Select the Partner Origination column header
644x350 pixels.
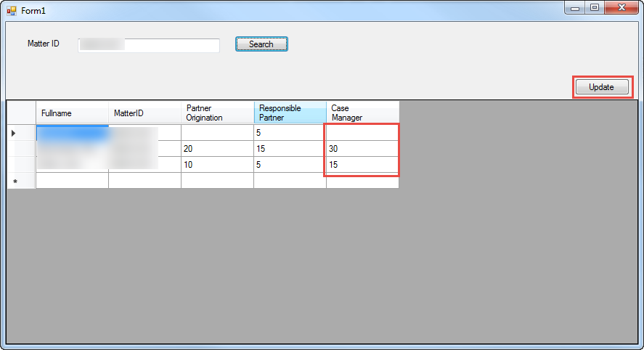[x=217, y=113]
